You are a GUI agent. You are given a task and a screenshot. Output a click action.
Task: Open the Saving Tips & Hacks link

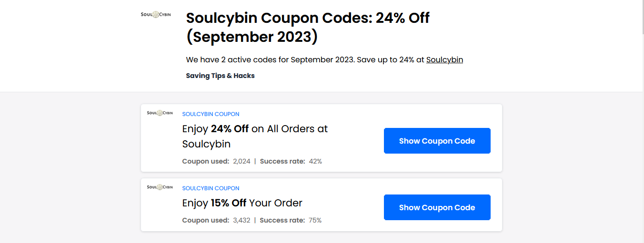point(220,76)
